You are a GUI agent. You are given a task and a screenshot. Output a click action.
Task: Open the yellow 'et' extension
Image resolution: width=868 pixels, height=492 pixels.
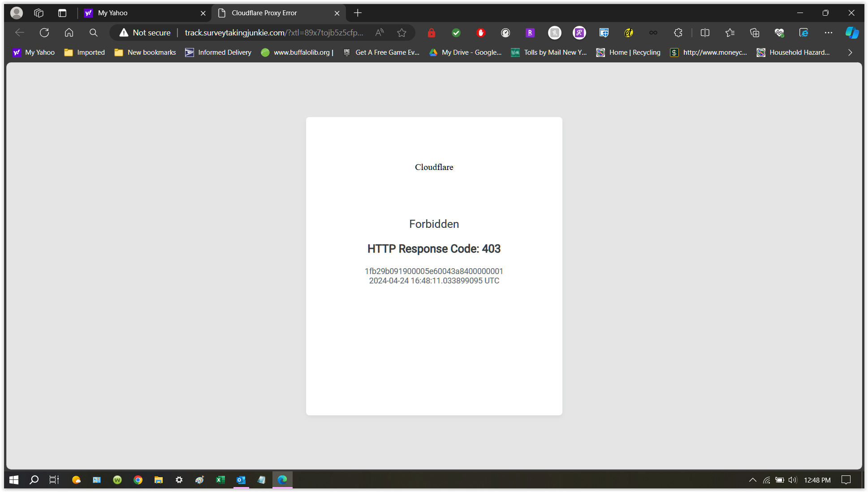pos(629,33)
